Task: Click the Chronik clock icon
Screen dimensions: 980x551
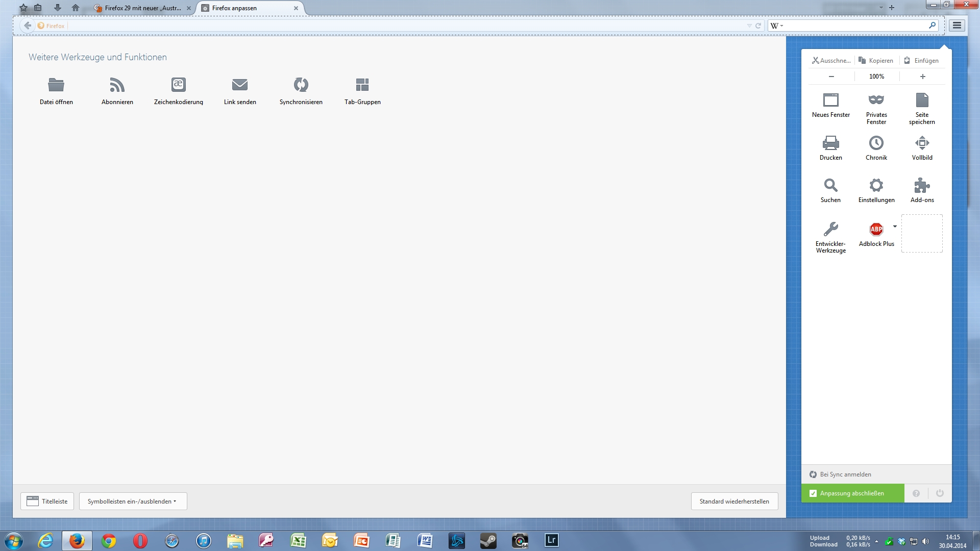Action: pos(876,143)
